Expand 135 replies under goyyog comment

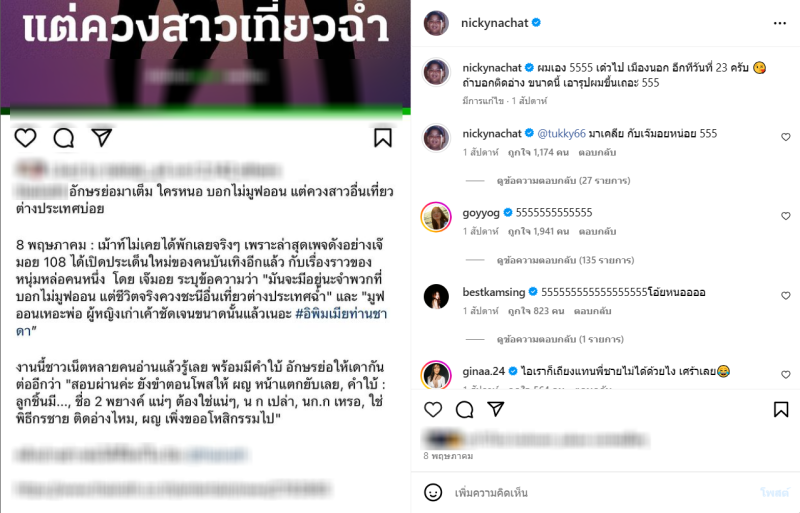click(565, 260)
